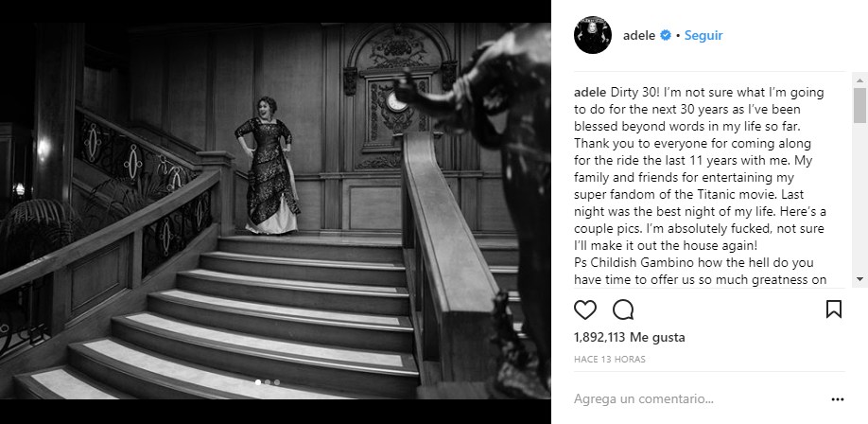View the 1,892,113 Me gusta likes list

(630, 337)
